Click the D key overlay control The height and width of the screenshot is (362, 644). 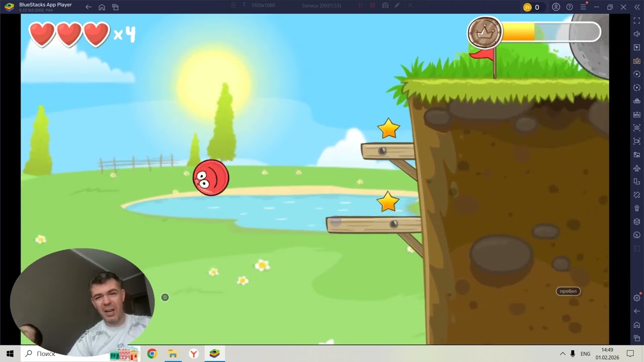point(165,297)
